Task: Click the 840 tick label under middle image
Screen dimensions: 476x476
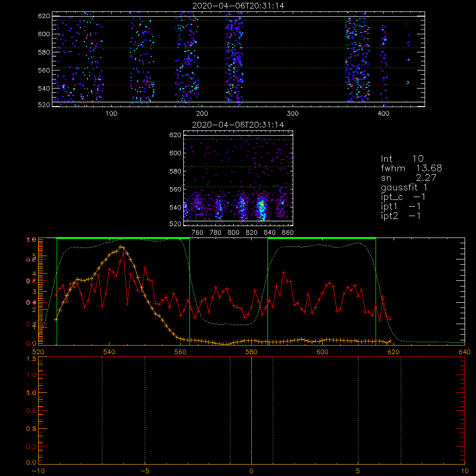Action: pos(269,233)
